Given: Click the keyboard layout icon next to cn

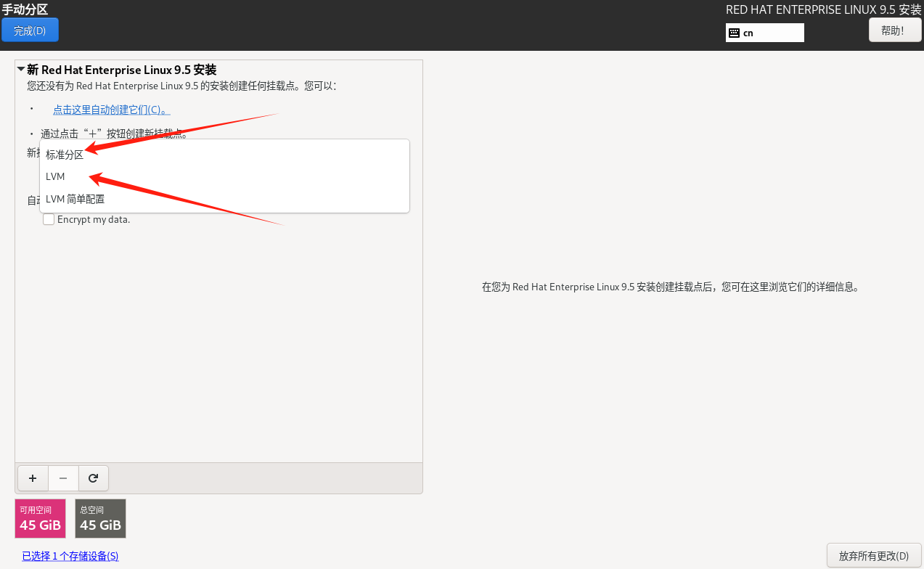Looking at the screenshot, I should coord(734,33).
